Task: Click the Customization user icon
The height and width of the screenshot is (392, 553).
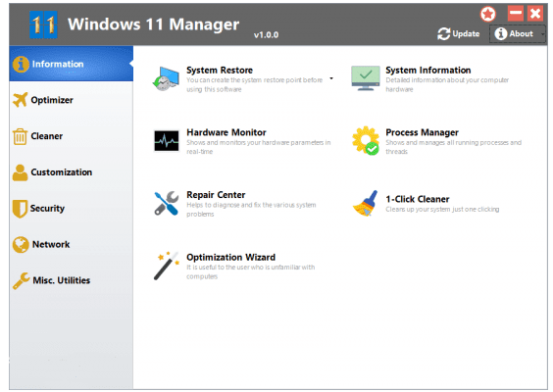Action: click(x=20, y=172)
